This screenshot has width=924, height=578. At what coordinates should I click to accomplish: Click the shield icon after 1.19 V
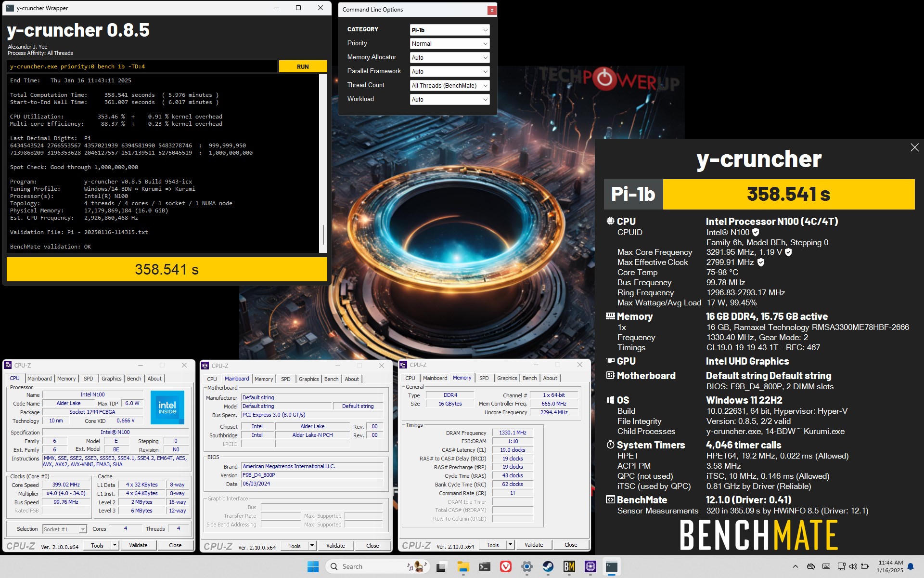788,252
